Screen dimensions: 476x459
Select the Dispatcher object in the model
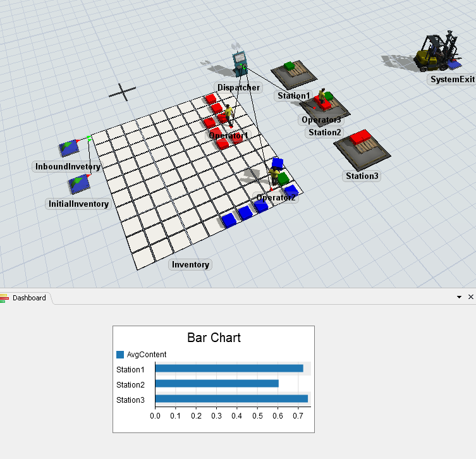[x=239, y=67]
